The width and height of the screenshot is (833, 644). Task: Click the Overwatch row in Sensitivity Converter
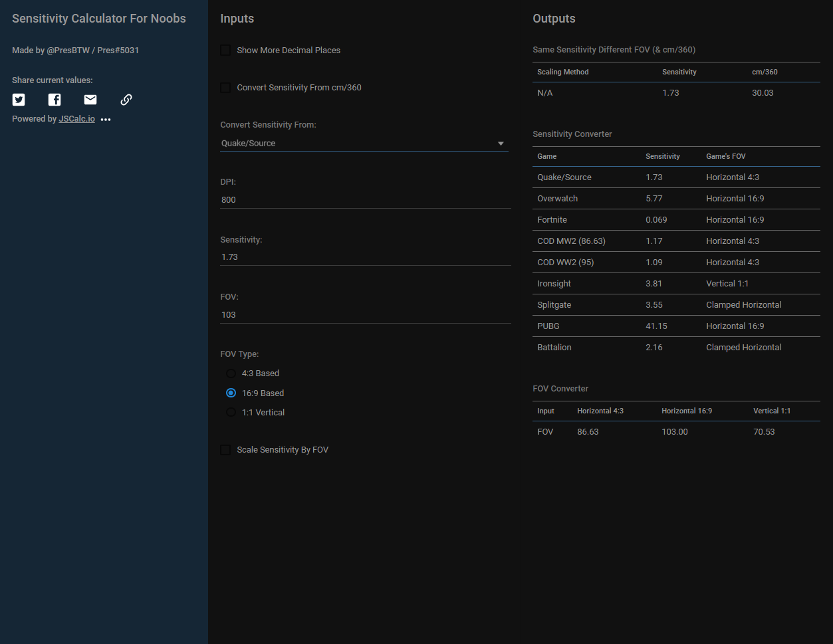(x=676, y=199)
